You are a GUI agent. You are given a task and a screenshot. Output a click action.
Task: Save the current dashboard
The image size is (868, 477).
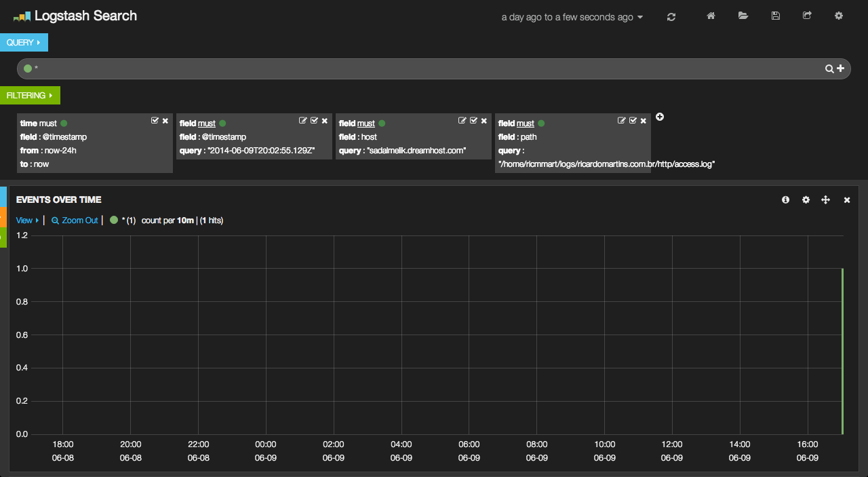775,16
